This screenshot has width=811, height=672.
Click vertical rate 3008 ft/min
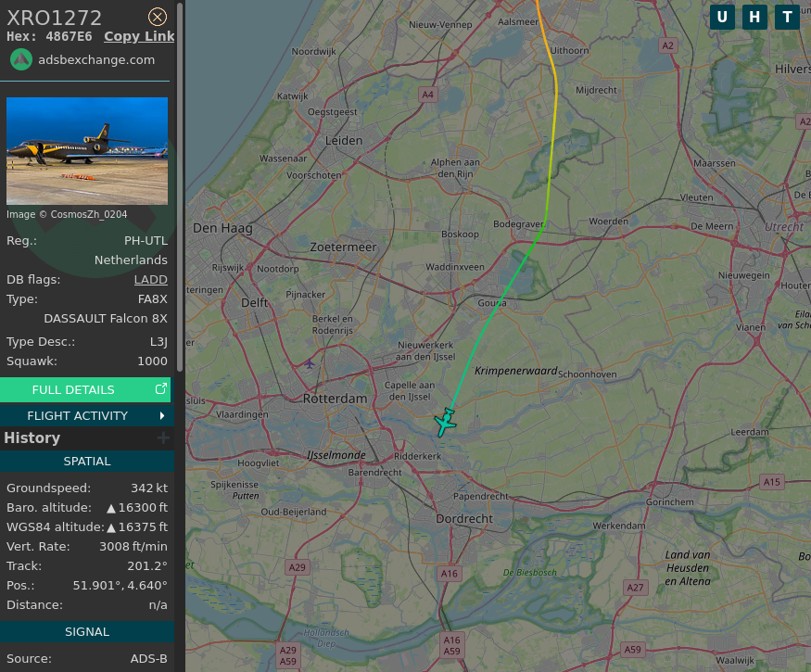click(x=133, y=546)
